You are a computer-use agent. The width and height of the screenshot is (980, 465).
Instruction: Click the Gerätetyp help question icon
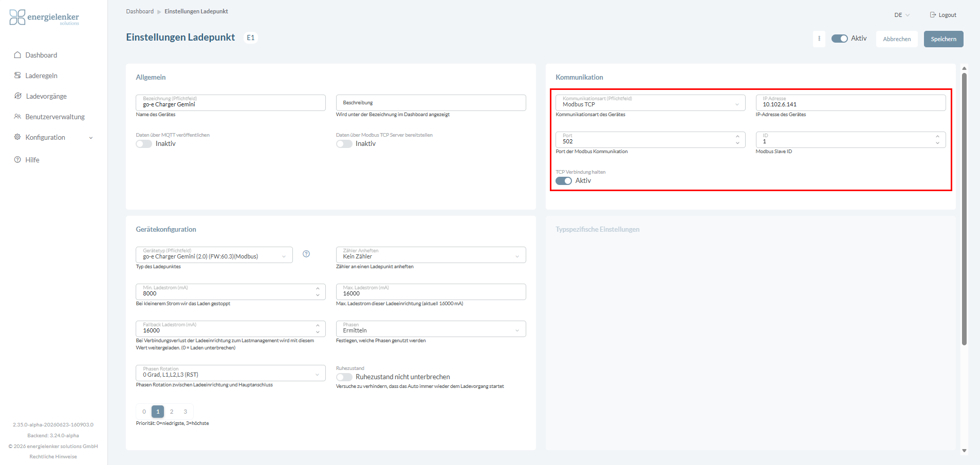(306, 254)
